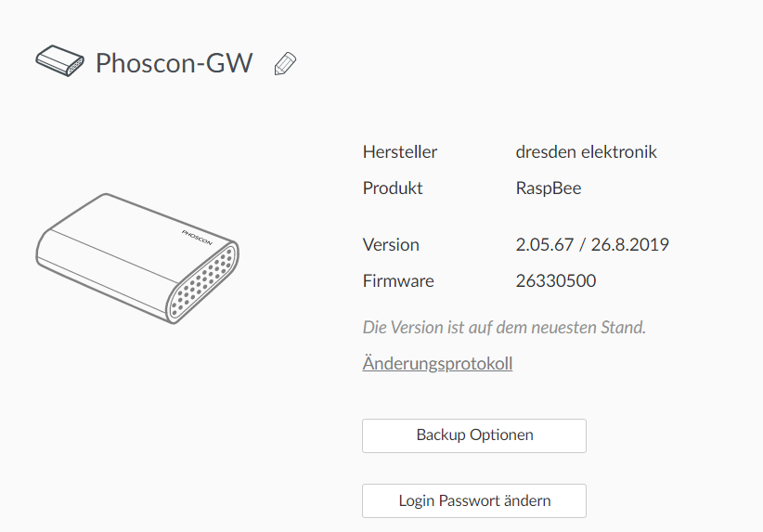
Task: Click the Firmware label
Action: pos(398,280)
